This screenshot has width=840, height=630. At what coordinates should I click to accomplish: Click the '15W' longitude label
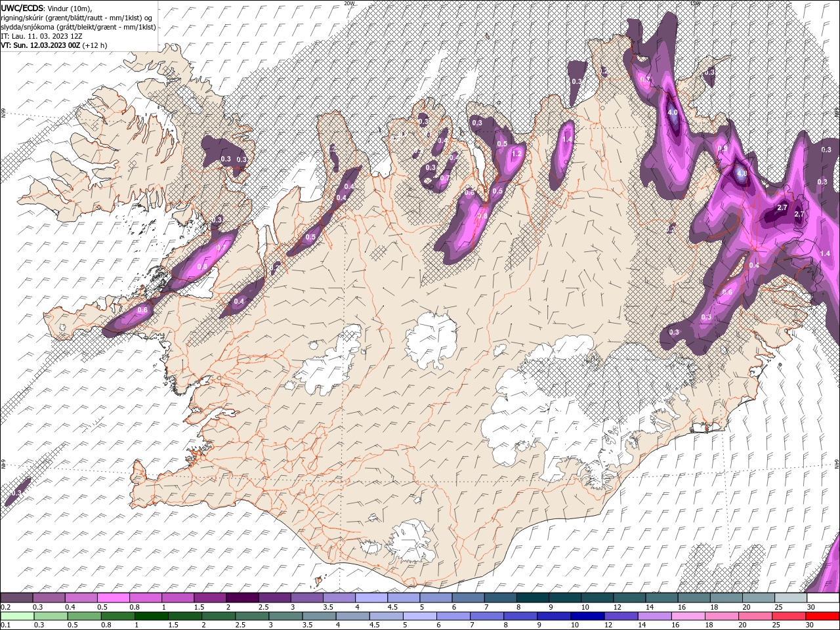pyautogui.click(x=696, y=3)
